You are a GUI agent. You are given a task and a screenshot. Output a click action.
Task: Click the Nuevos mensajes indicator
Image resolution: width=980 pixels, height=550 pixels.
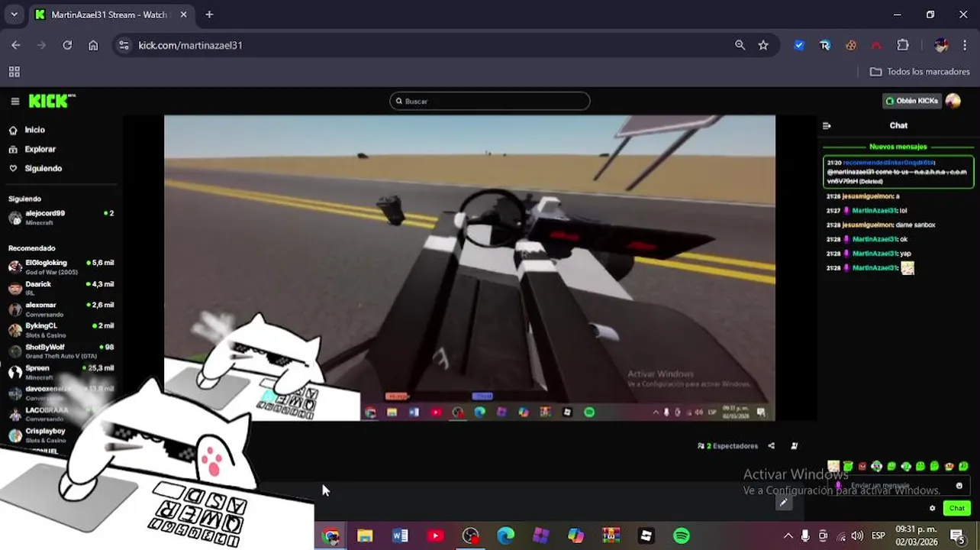(x=898, y=147)
